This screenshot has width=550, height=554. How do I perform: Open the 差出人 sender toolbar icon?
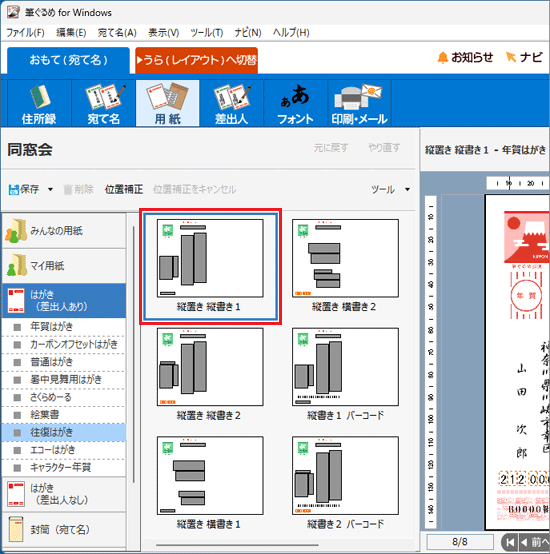[231, 103]
